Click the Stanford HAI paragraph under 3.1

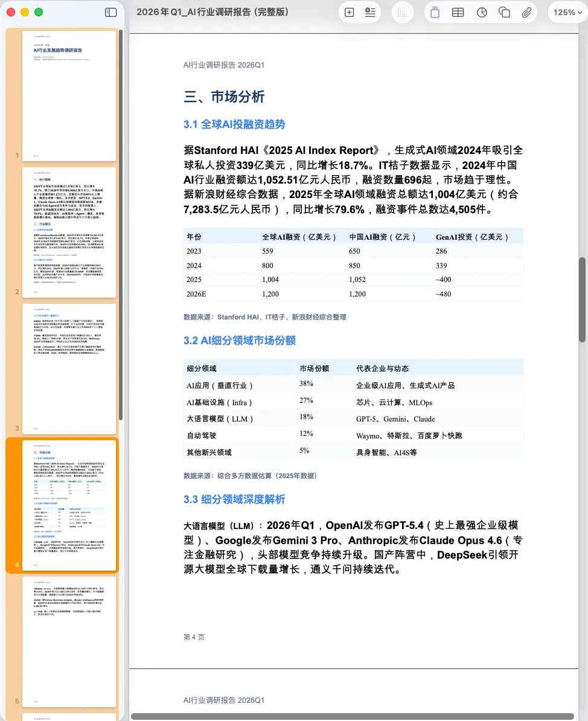[x=353, y=180]
